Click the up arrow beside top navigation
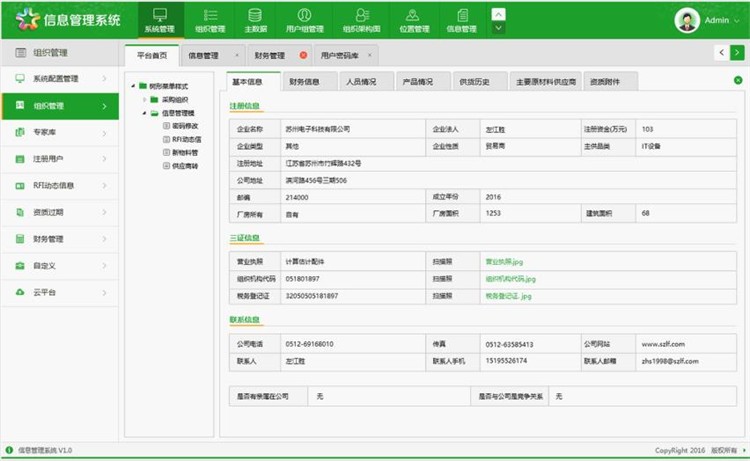This screenshot has width=750, height=461. coord(498,14)
